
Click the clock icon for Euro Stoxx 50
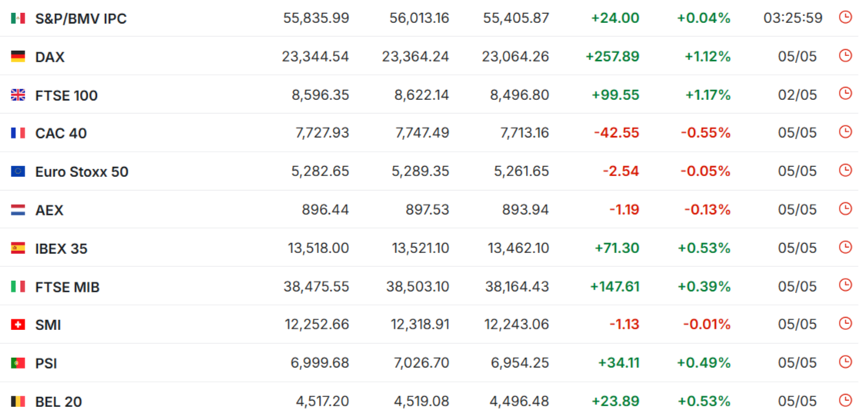pyautogui.click(x=845, y=170)
